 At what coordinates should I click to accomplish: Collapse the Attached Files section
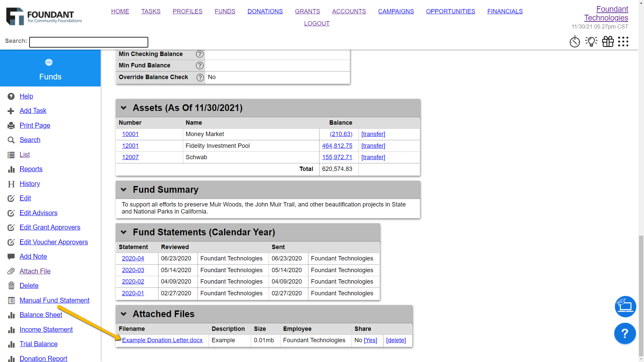(123, 314)
